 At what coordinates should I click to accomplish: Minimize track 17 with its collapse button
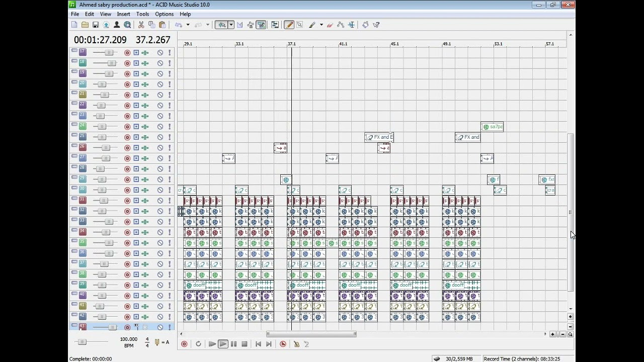click(74, 50)
